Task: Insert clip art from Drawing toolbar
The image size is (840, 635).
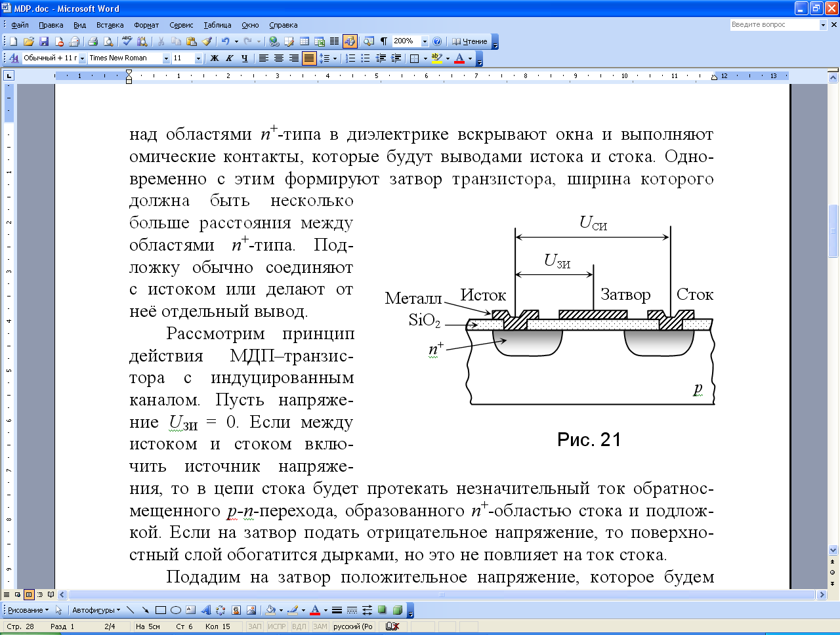Action: (x=236, y=610)
